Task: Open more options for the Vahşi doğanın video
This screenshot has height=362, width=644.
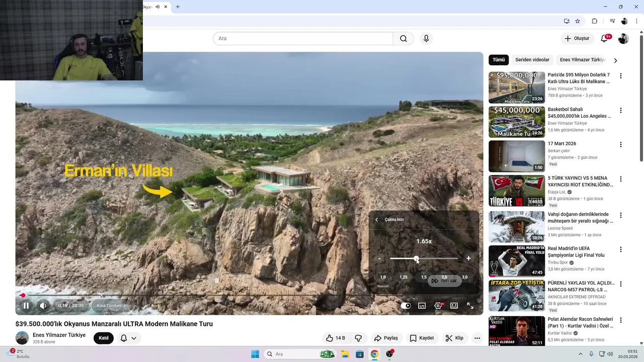Action: click(621, 215)
